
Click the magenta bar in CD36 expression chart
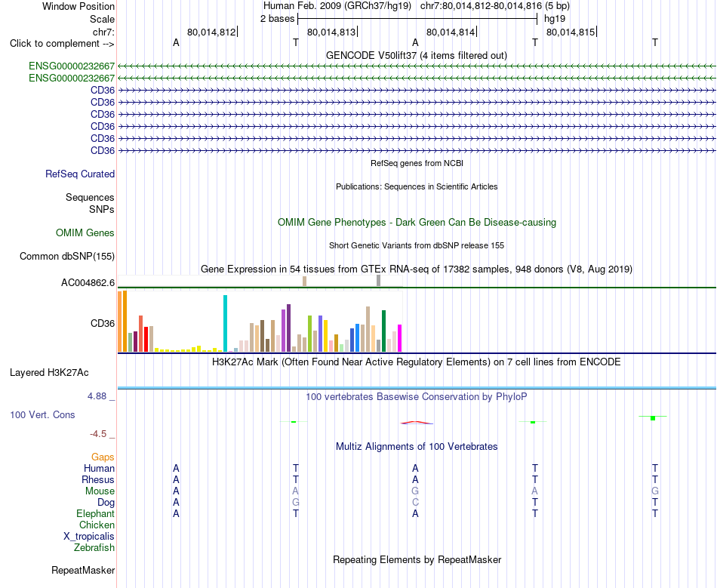pos(400,338)
